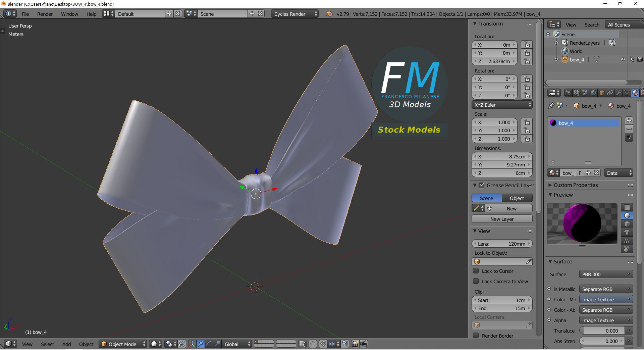Click the proportional editing circle icon
The height and width of the screenshot is (350, 644).
pyautogui.click(x=313, y=344)
